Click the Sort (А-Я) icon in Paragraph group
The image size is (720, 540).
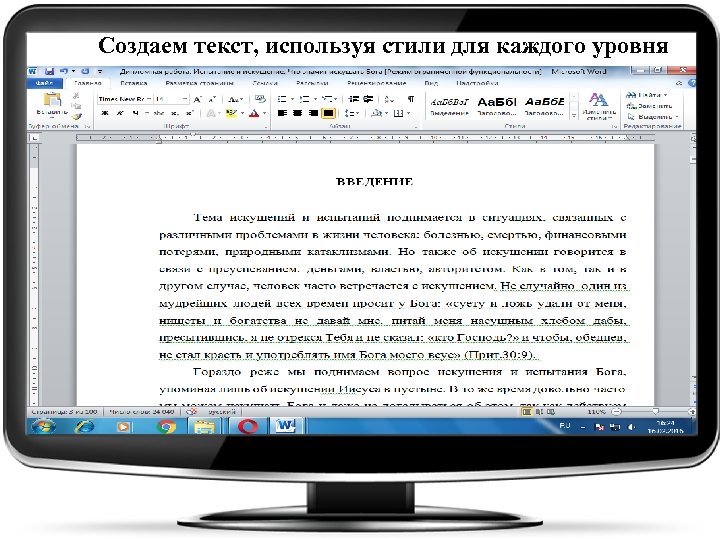point(389,99)
